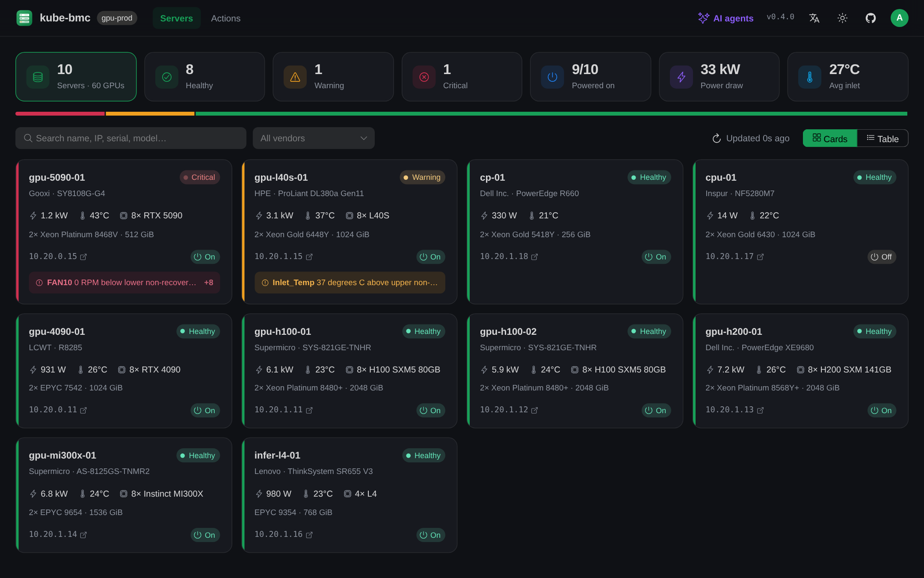Filter by the Warning summary card
The height and width of the screenshot is (578, 924).
(333, 77)
